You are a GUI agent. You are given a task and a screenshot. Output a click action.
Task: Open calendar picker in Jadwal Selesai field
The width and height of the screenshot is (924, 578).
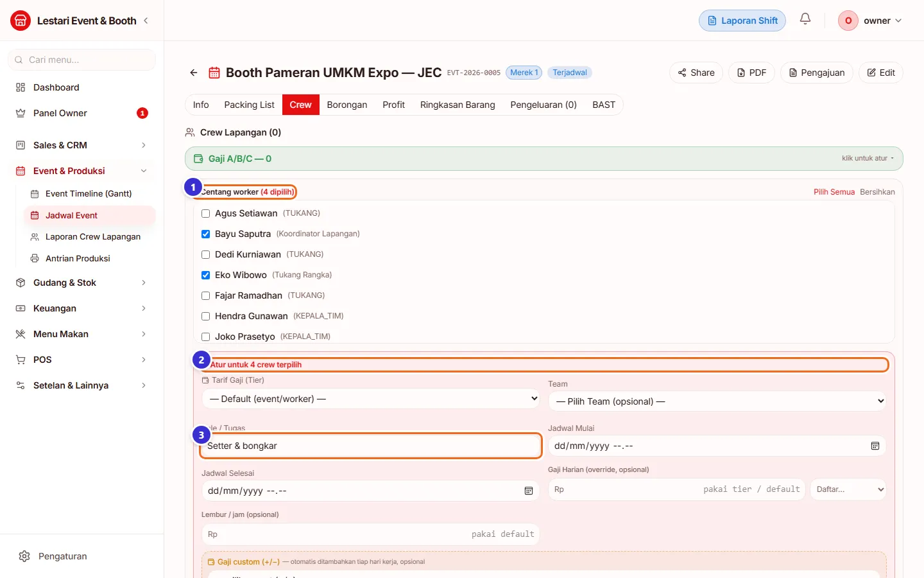529,491
